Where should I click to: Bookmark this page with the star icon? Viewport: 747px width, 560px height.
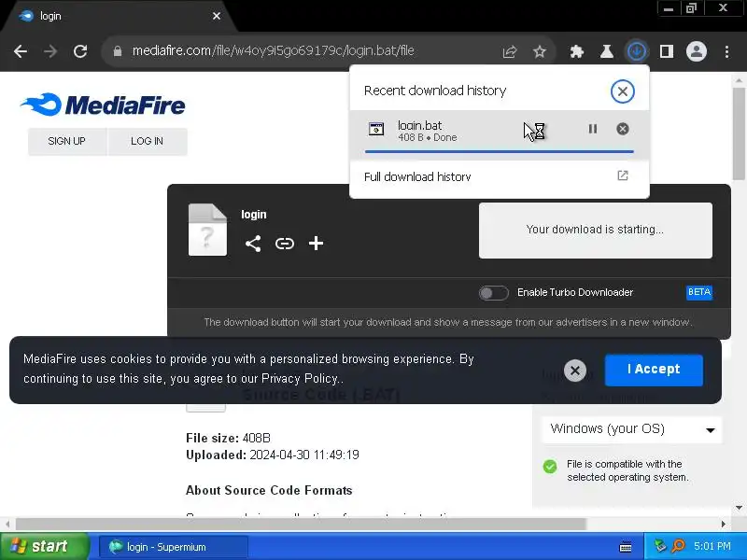coord(540,51)
